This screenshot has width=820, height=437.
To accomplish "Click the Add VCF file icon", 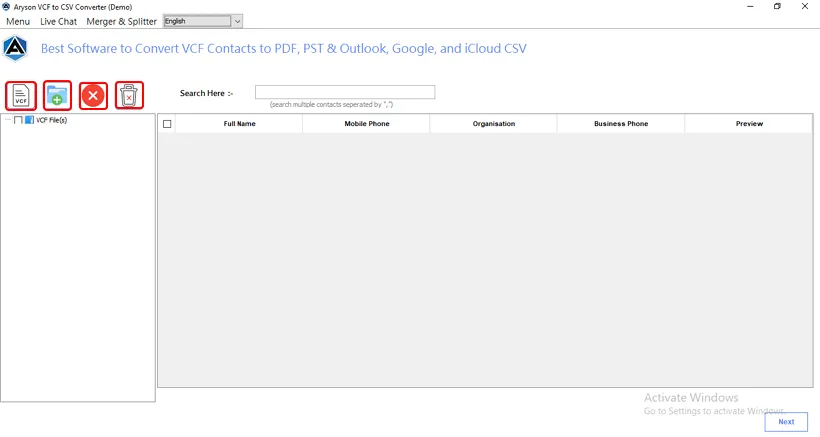I will 21,96.
